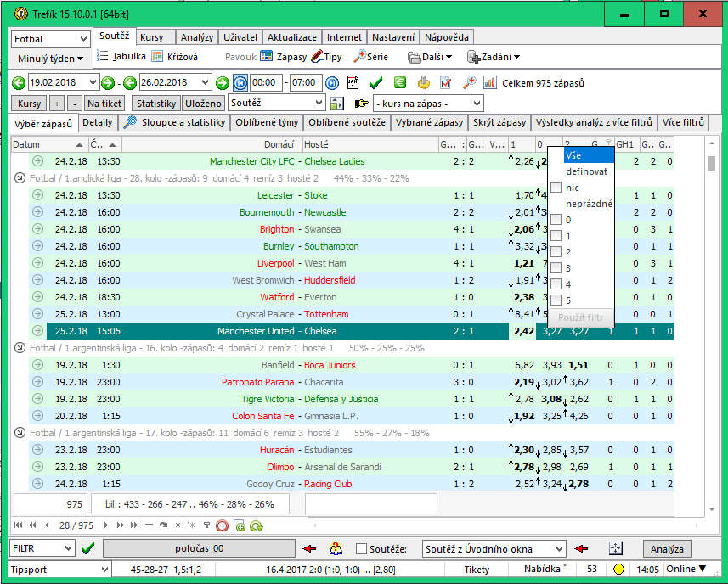Screen dimensions: 728x584
Task: Click the green checkmark next to FILTR
Action: [x=87, y=548]
